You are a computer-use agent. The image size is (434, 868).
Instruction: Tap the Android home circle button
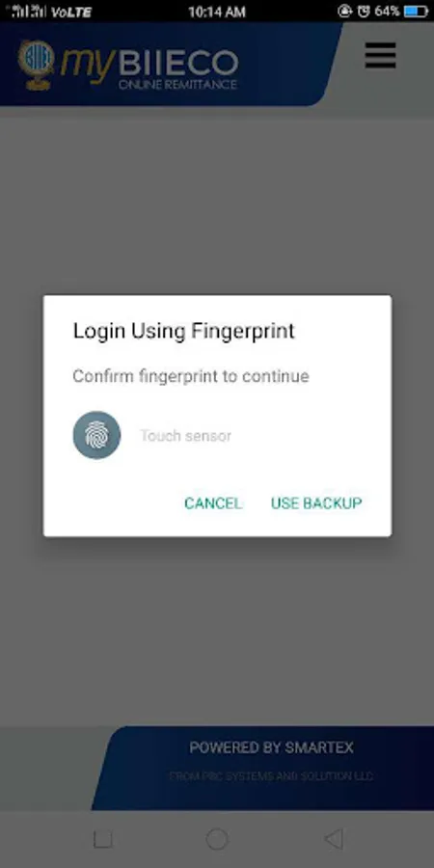[x=217, y=839]
